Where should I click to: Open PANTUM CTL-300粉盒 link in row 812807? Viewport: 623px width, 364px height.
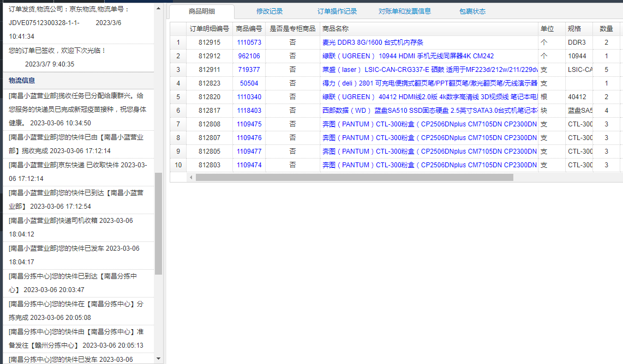click(430, 138)
